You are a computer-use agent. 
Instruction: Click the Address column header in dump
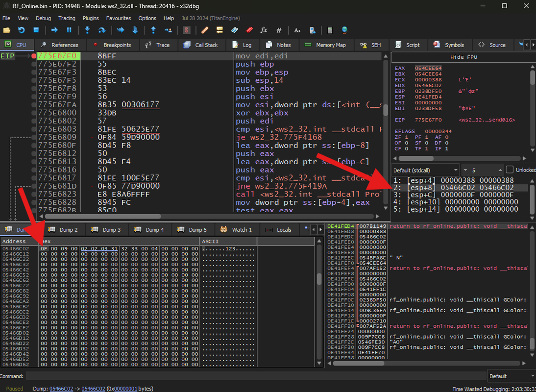pyautogui.click(x=20, y=241)
